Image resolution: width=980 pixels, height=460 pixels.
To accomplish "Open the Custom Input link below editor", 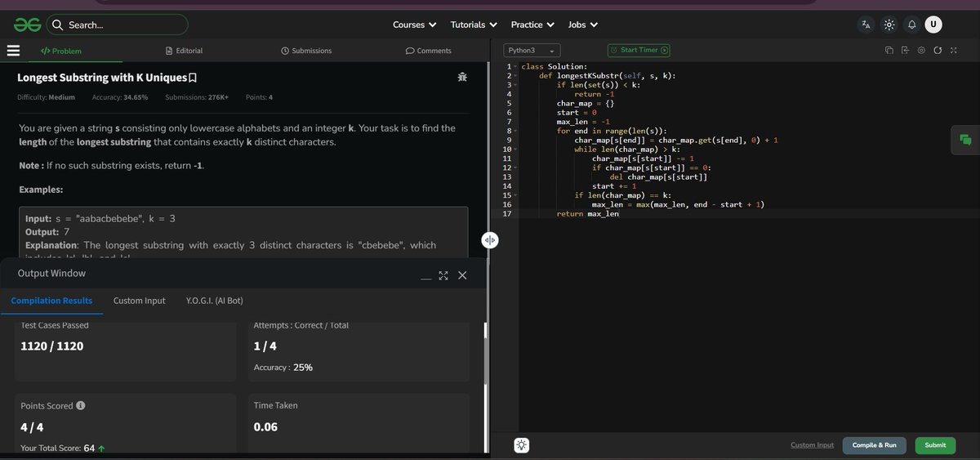I will click(x=812, y=445).
